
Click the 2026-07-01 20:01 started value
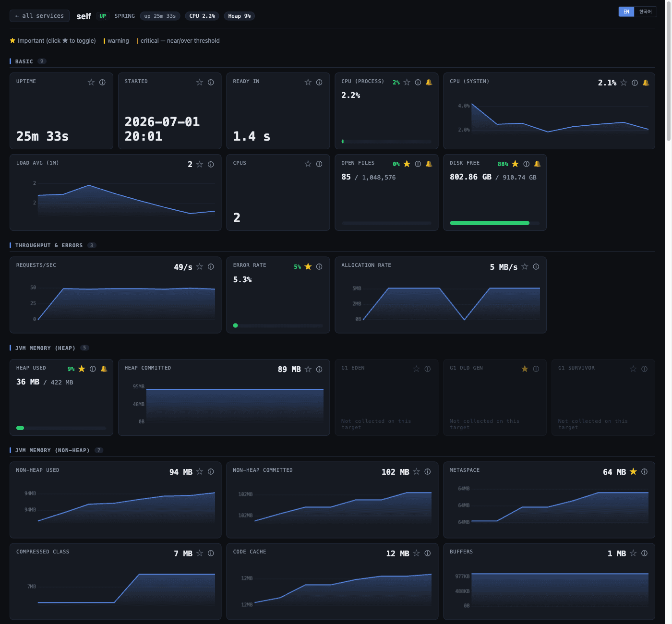click(x=162, y=129)
